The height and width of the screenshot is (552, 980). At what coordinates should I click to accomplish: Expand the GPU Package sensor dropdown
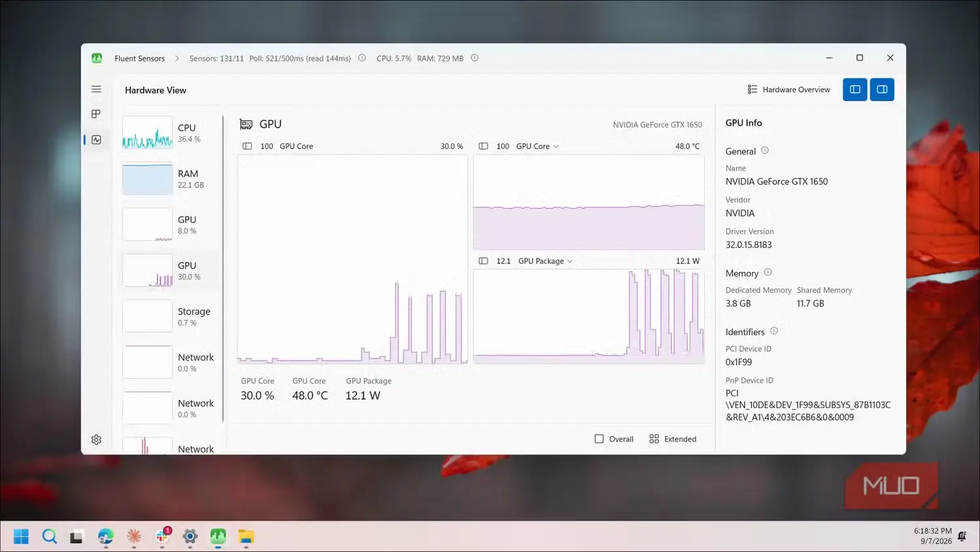[x=545, y=261]
